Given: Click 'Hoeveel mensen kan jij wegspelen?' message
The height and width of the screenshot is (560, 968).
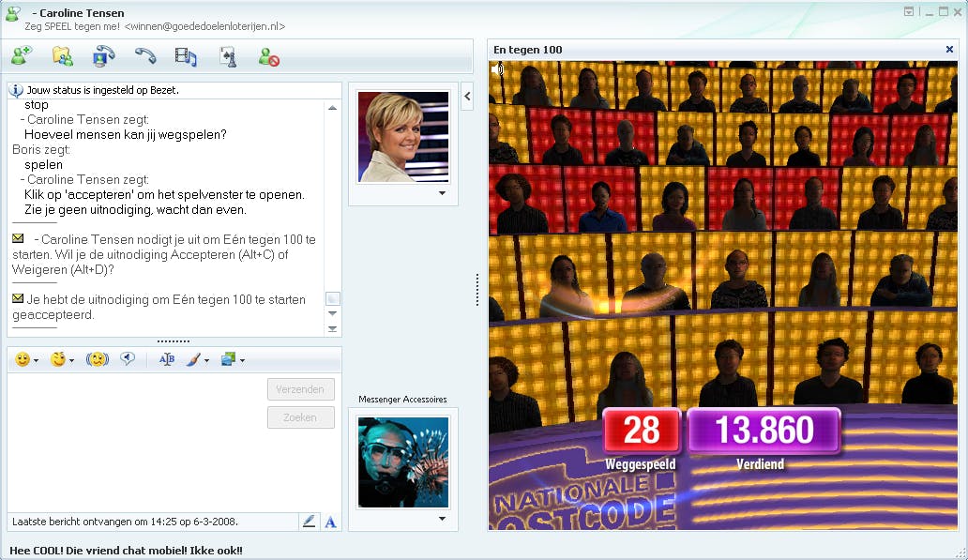Looking at the screenshot, I should click(x=126, y=134).
